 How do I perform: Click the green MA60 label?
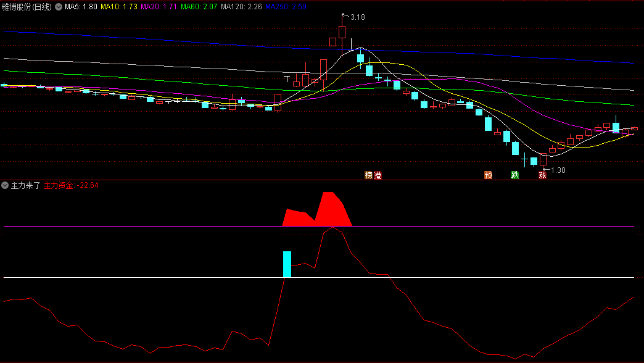(199, 7)
